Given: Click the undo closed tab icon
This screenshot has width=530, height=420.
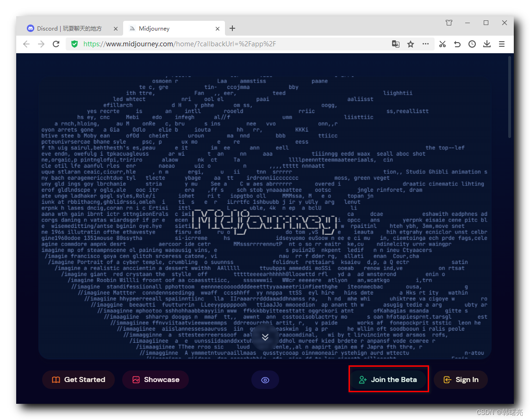Looking at the screenshot, I should (x=457, y=44).
